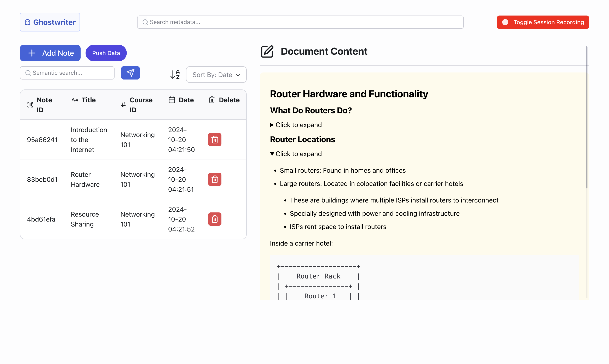Viewport: 609px width, 364px height.
Task: Click the paper plane send search icon
Action: (130, 73)
